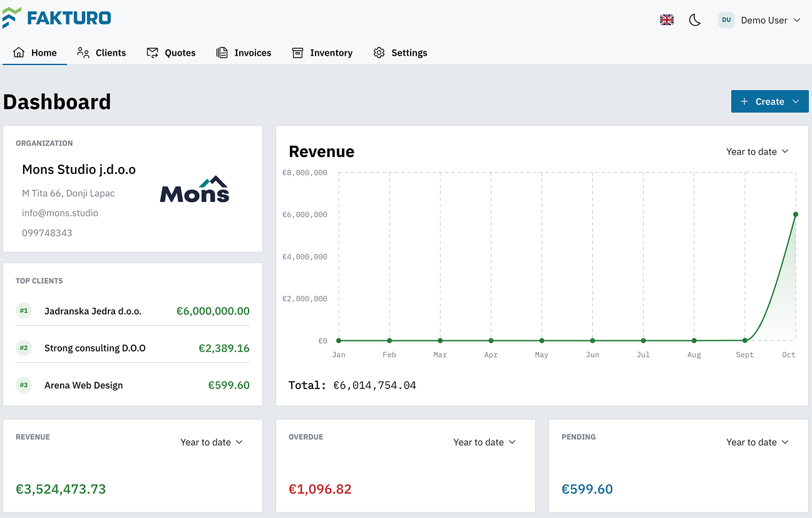Expand Overdue card Year to date dropdown
The height and width of the screenshot is (518, 812).
click(484, 442)
